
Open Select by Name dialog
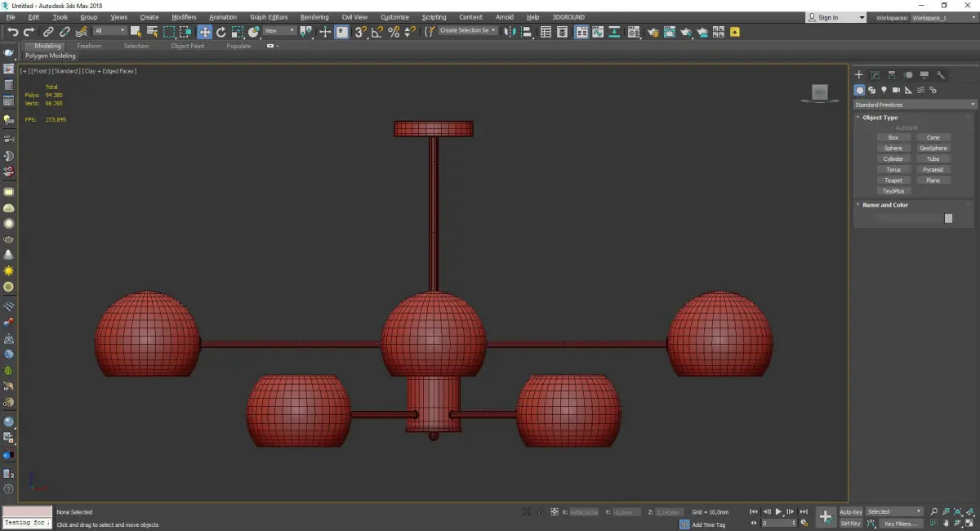pos(152,32)
